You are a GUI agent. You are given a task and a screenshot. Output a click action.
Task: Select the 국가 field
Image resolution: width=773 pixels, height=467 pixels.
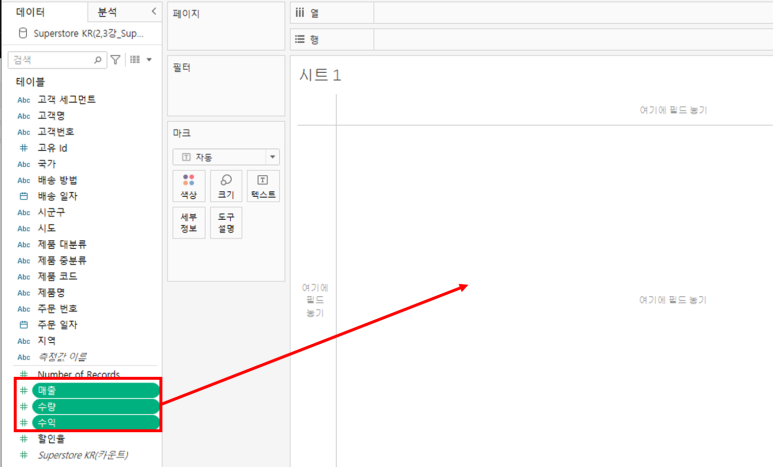[x=47, y=164]
